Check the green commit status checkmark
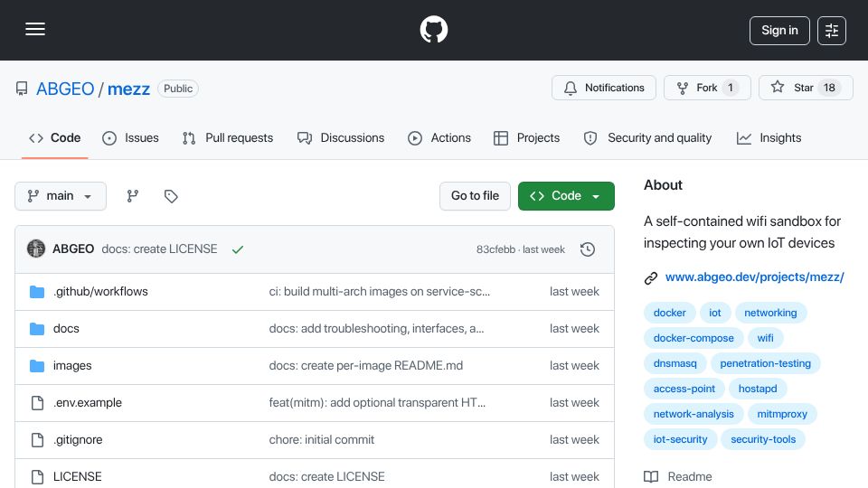The width and height of the screenshot is (868, 488). (x=238, y=249)
